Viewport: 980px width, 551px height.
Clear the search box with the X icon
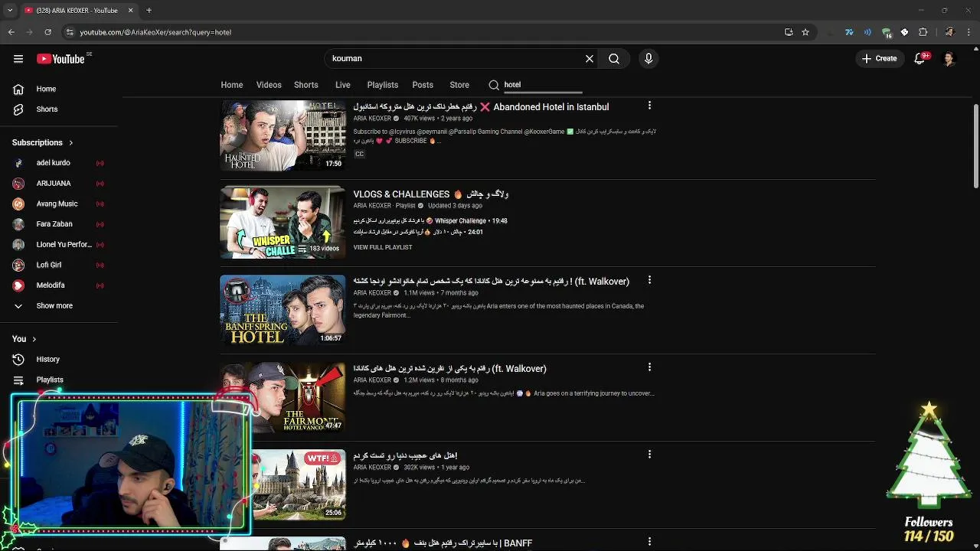click(x=590, y=59)
